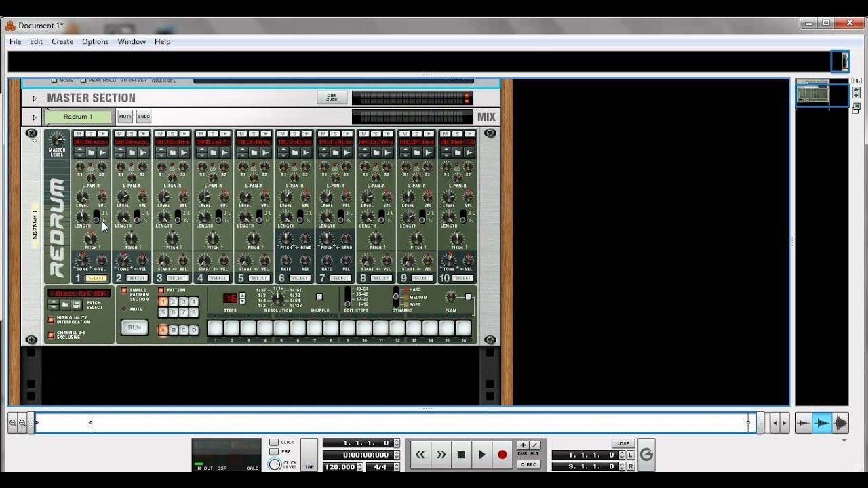Click the left locator L button
Viewport: 868px width, 488px height.
[x=631, y=455]
